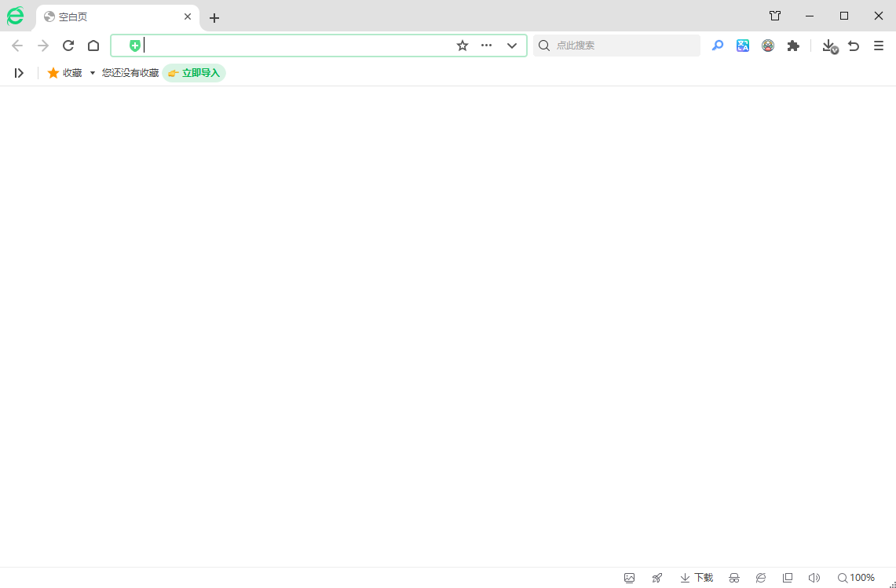
Task: Click the rocket speed-boost icon in status bar
Action: pyautogui.click(x=656, y=577)
